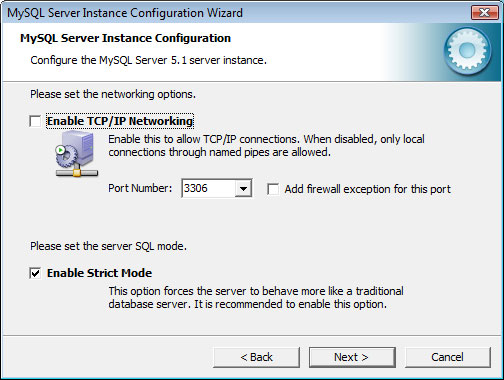The width and height of the screenshot is (504, 380).
Task: Click the gear icon in the header
Action: point(467,51)
